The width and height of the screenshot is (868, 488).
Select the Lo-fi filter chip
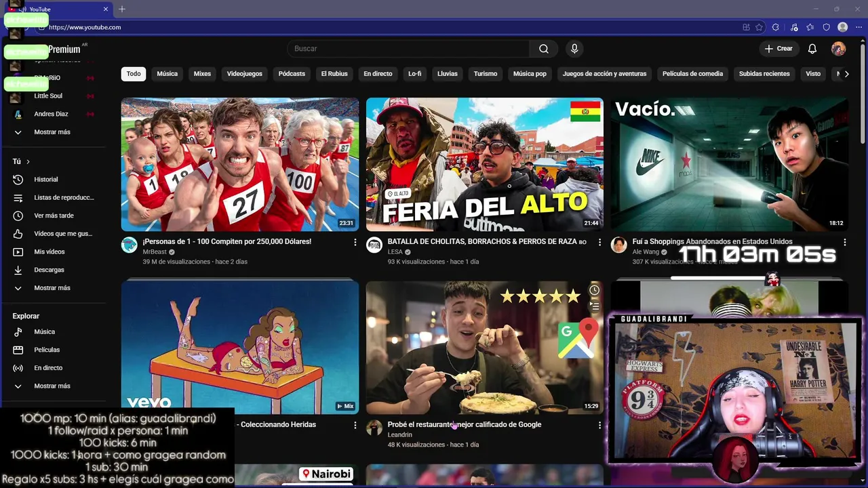tap(415, 74)
